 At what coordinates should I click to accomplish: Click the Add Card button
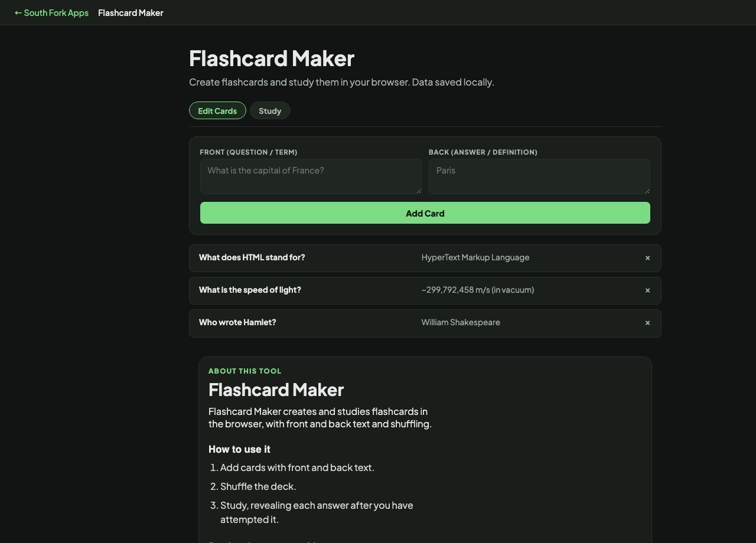(425, 213)
